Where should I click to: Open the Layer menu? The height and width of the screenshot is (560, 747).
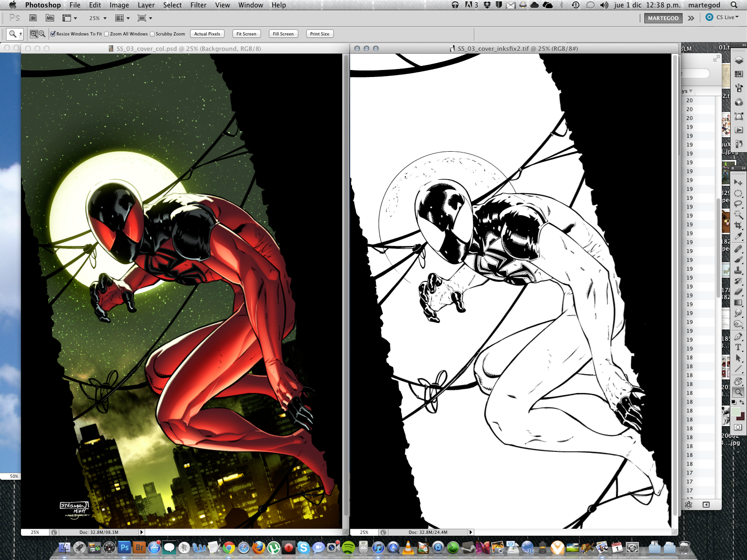point(146,5)
